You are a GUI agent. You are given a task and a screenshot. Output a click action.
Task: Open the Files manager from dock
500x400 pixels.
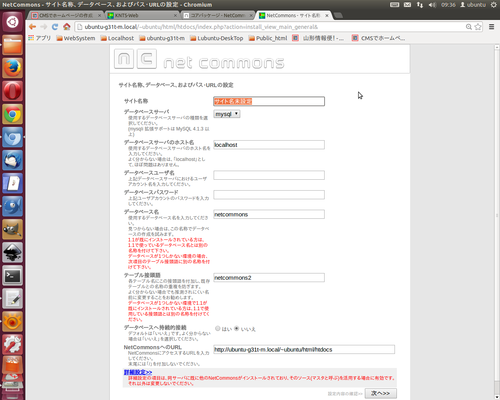coord(13,45)
